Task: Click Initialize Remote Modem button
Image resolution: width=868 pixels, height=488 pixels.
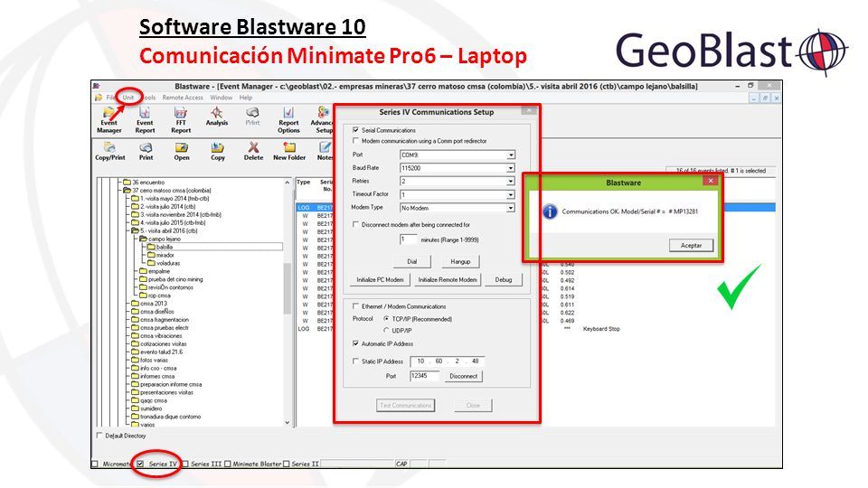Action: coord(448,280)
